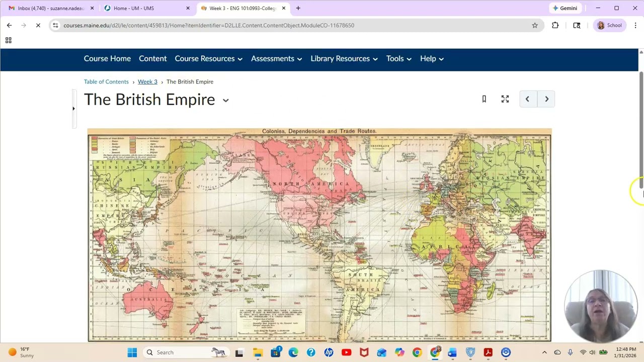Expand the Course Resources dropdown

[x=208, y=59]
